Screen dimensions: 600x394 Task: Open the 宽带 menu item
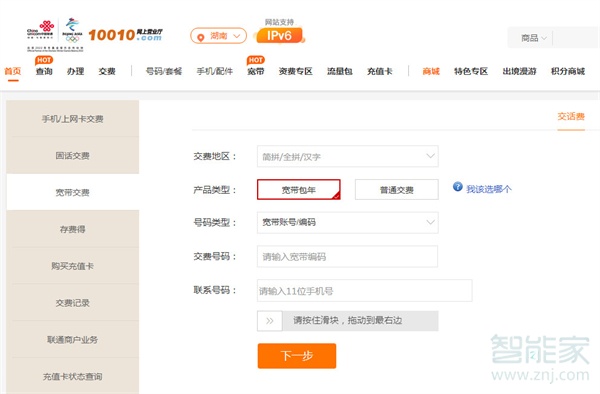coord(256,71)
